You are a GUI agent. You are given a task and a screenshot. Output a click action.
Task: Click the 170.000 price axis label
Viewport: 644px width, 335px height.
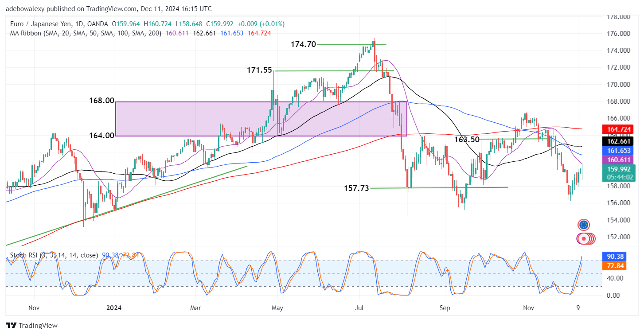pos(619,84)
